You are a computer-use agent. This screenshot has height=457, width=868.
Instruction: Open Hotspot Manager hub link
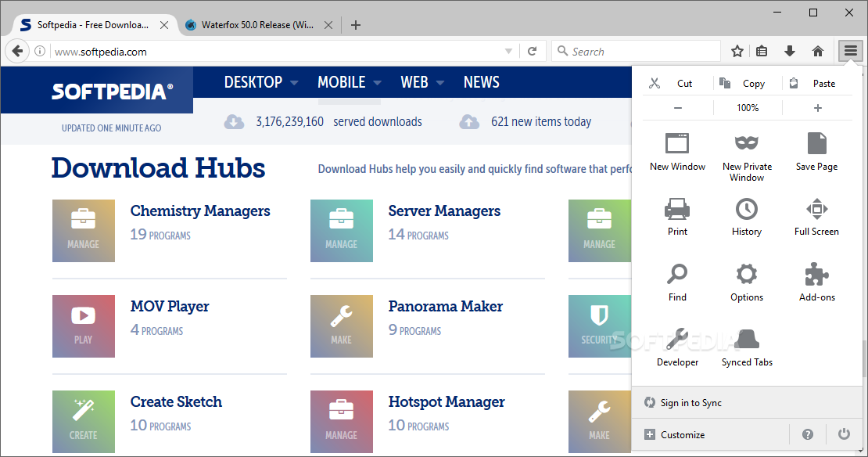point(447,402)
